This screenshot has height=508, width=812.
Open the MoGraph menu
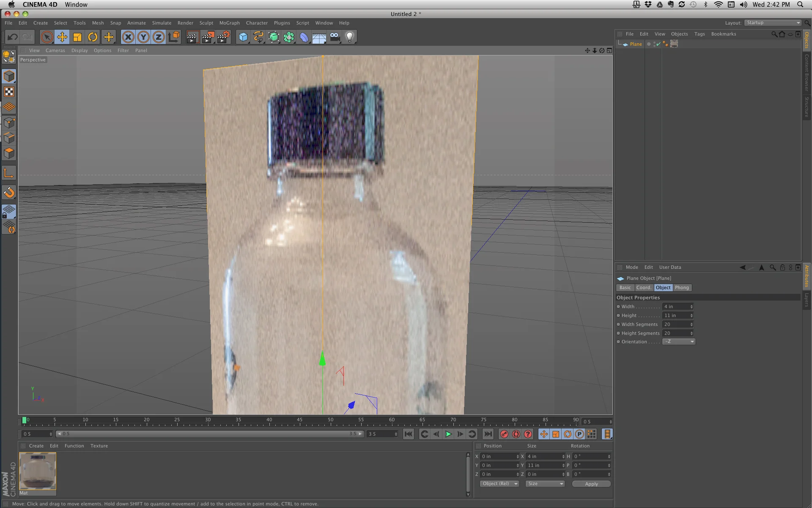pyautogui.click(x=229, y=23)
